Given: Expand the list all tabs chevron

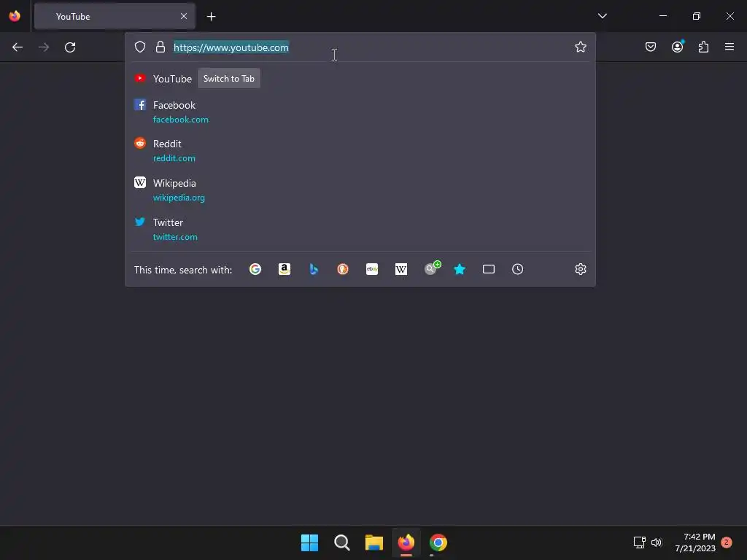Looking at the screenshot, I should tap(602, 16).
